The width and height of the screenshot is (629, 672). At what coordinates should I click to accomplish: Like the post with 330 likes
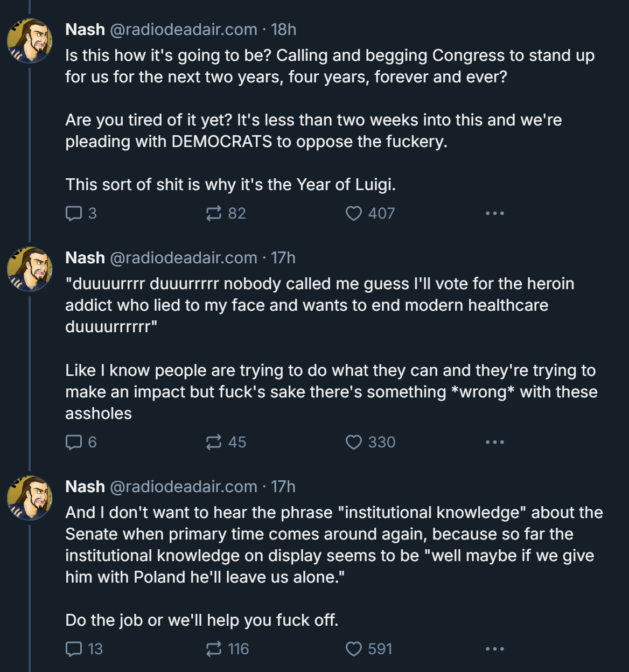click(x=370, y=443)
